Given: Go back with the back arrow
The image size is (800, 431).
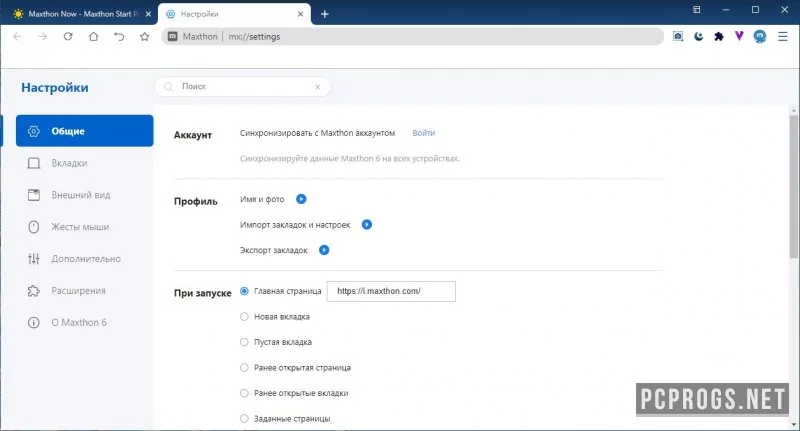Looking at the screenshot, I should pyautogui.click(x=17, y=37).
